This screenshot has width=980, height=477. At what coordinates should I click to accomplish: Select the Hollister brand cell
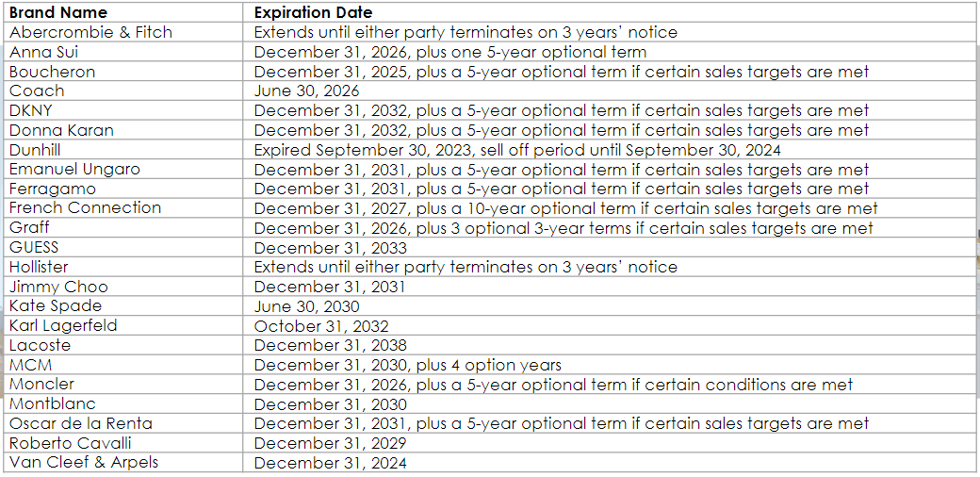click(39, 267)
